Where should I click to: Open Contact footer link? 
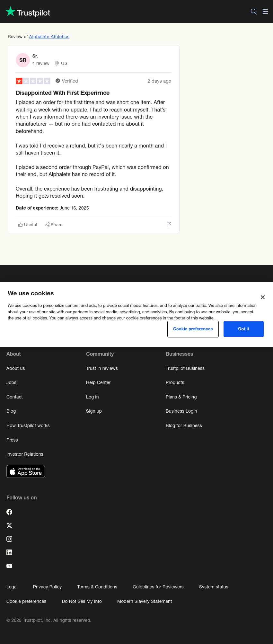pyautogui.click(x=14, y=397)
